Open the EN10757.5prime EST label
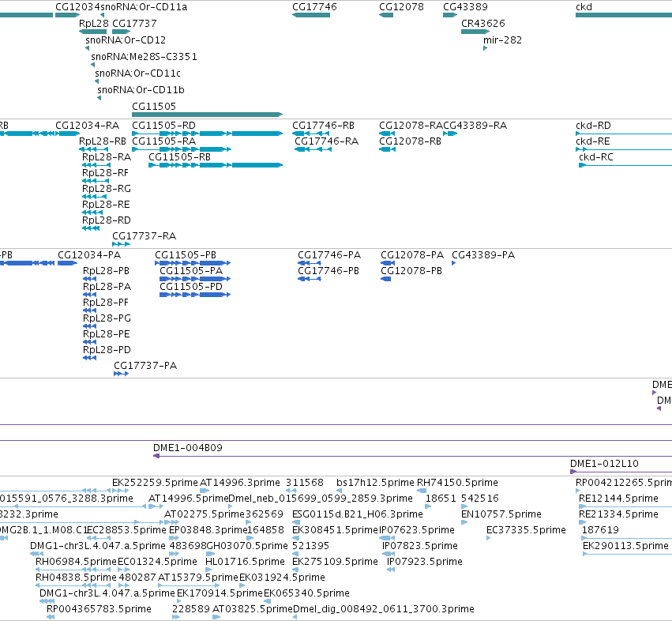The height and width of the screenshot is (621, 672). [x=501, y=514]
